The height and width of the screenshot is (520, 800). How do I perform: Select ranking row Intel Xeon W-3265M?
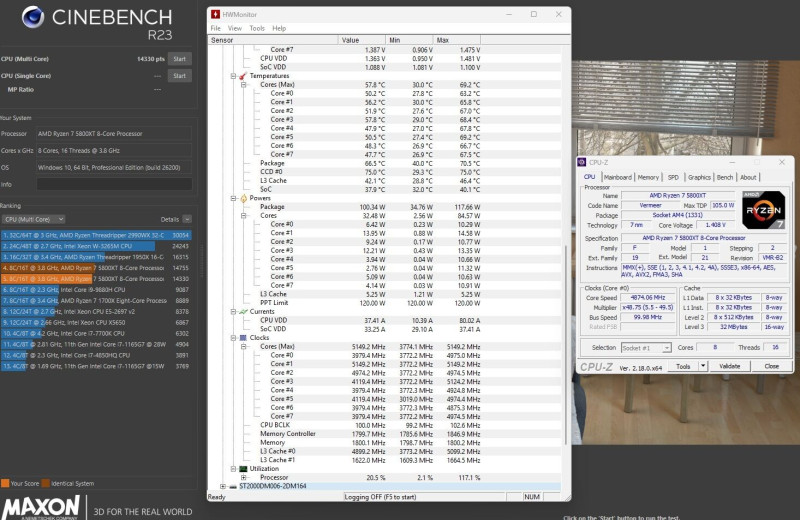point(96,246)
